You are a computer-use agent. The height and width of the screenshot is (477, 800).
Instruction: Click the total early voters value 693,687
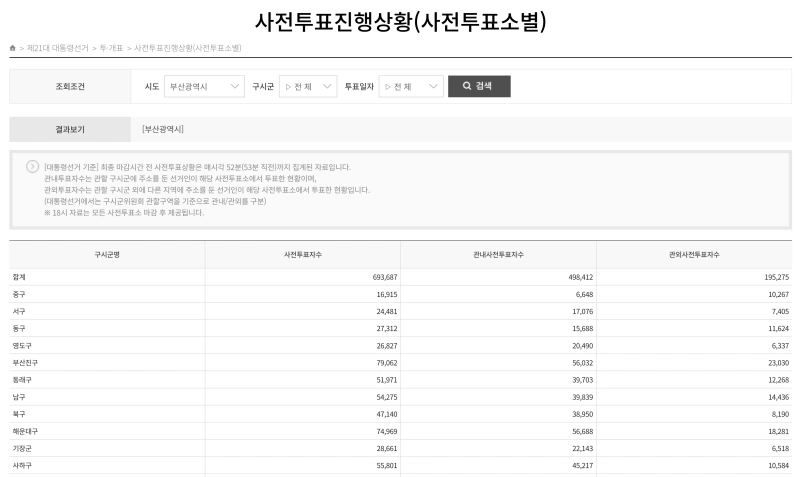(385, 277)
